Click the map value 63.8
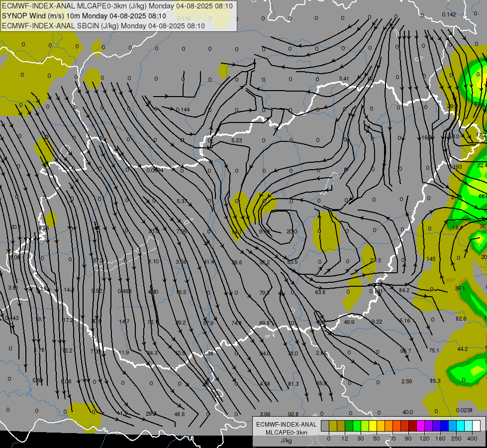Screen dimensions: 487x448 click(x=320, y=292)
